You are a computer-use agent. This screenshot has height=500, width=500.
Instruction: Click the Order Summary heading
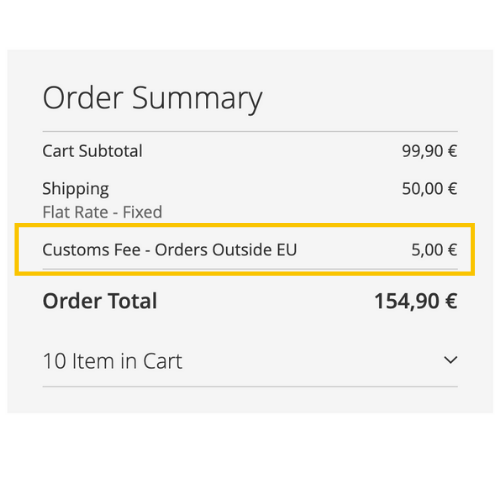coord(153,99)
